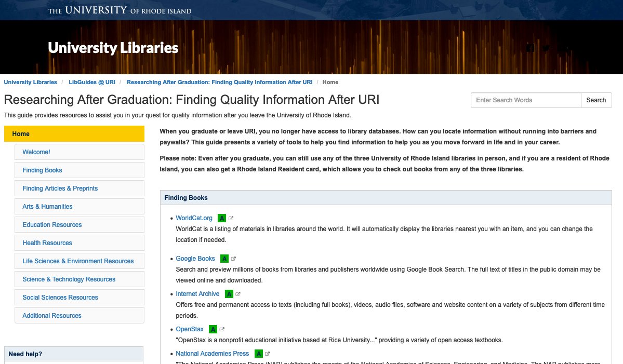Open the National Academies Press link
The width and height of the screenshot is (623, 364).
pos(212,353)
